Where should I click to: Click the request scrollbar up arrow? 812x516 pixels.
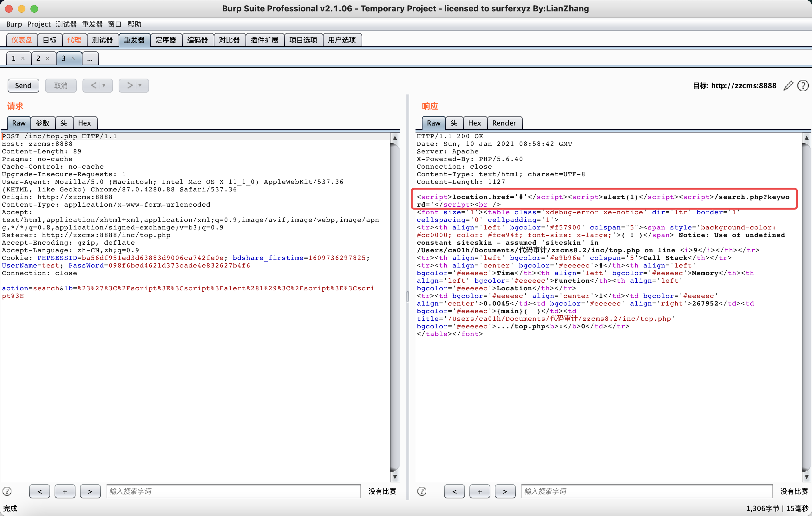click(x=395, y=138)
